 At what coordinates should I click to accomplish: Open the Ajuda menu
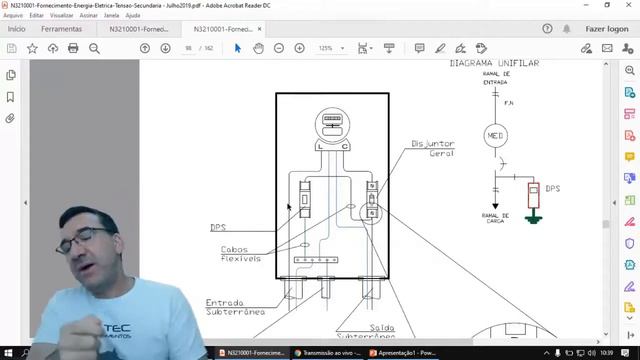(133, 16)
